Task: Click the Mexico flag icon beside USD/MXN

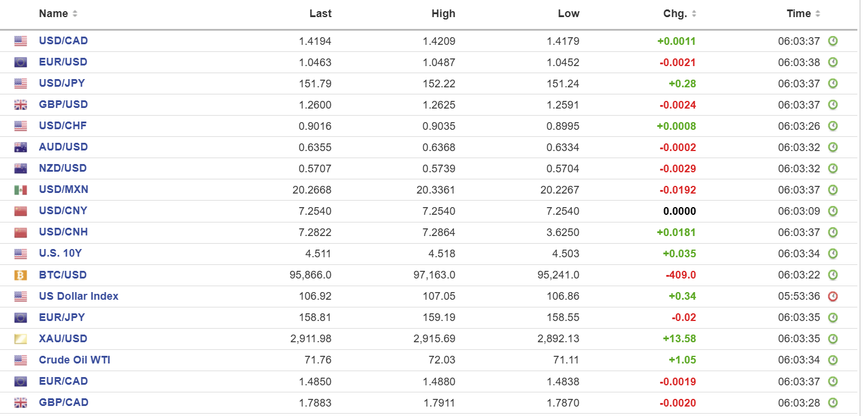Action: (x=21, y=190)
